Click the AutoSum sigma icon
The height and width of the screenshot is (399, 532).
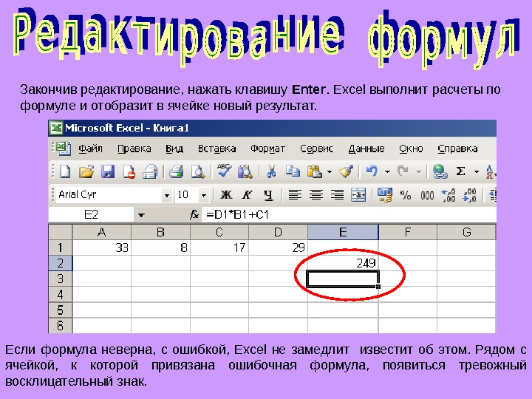click(x=460, y=171)
